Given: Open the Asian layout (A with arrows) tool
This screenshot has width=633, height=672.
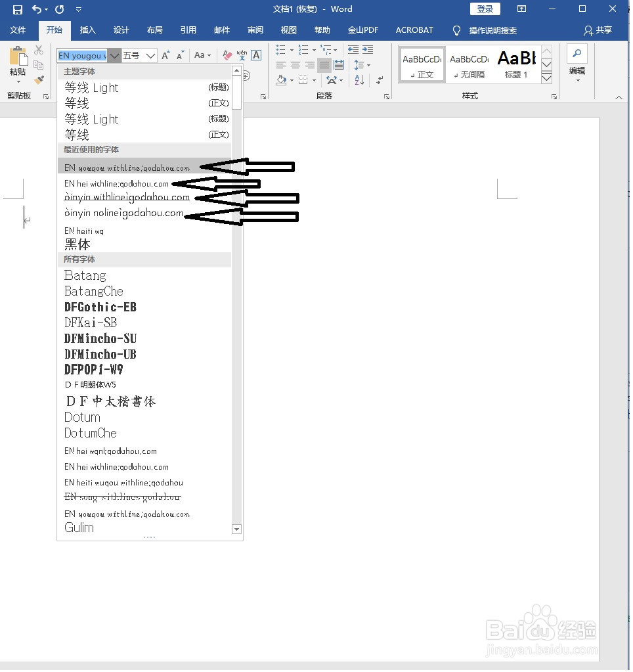Looking at the screenshot, I should (332, 80).
